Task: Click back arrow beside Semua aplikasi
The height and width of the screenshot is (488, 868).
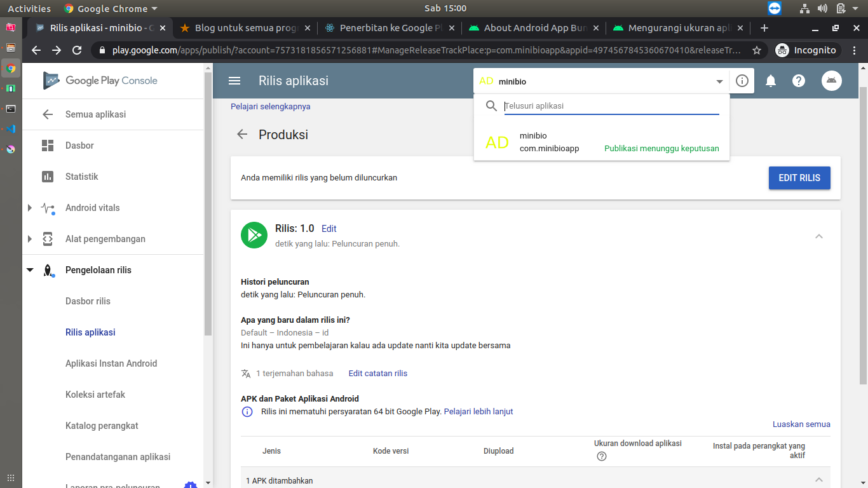Action: [48, 114]
